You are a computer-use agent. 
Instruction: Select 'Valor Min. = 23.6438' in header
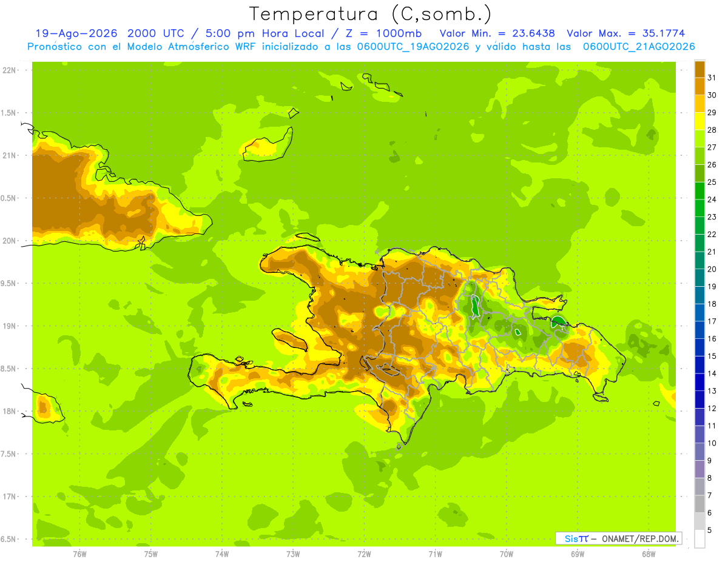[497, 33]
